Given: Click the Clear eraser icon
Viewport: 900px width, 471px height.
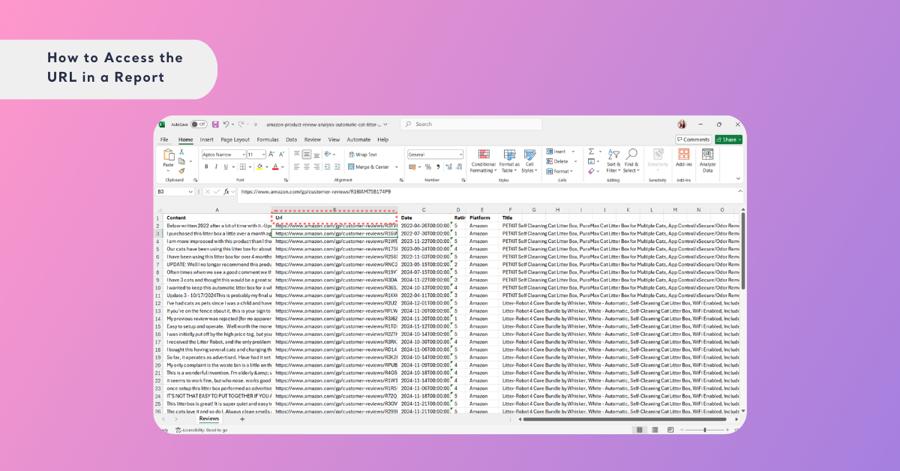Looking at the screenshot, I should [591, 171].
